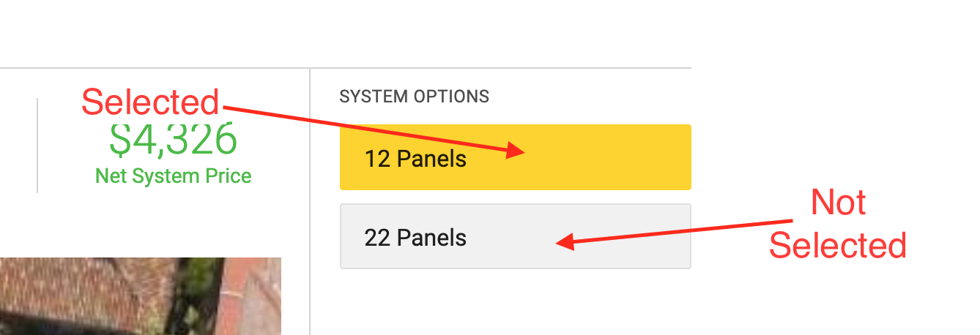Viewport: 980px width, 335px height.
Task: Click the '22 Panels' text label
Action: pyautogui.click(x=415, y=238)
